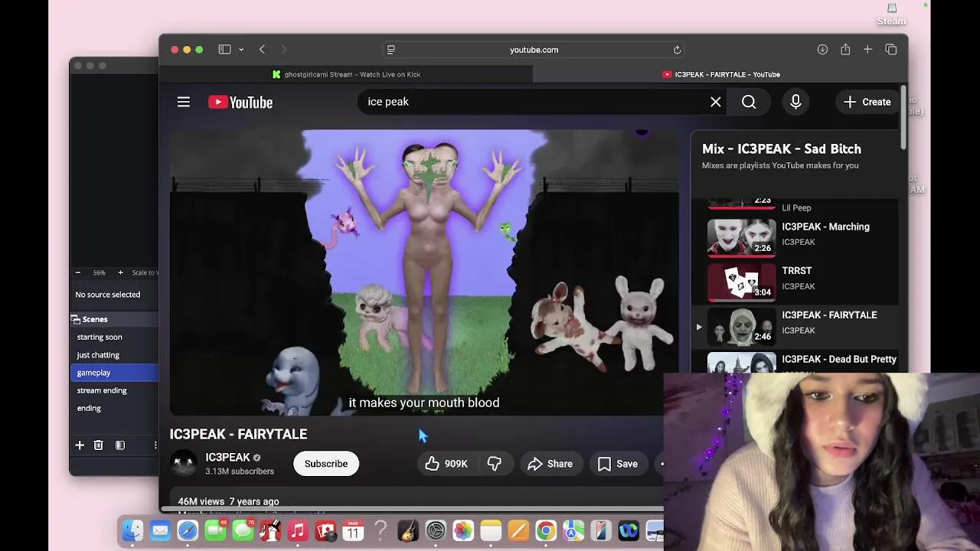Image resolution: width=980 pixels, height=551 pixels.
Task: Open Safari downloads icon
Action: [822, 50]
